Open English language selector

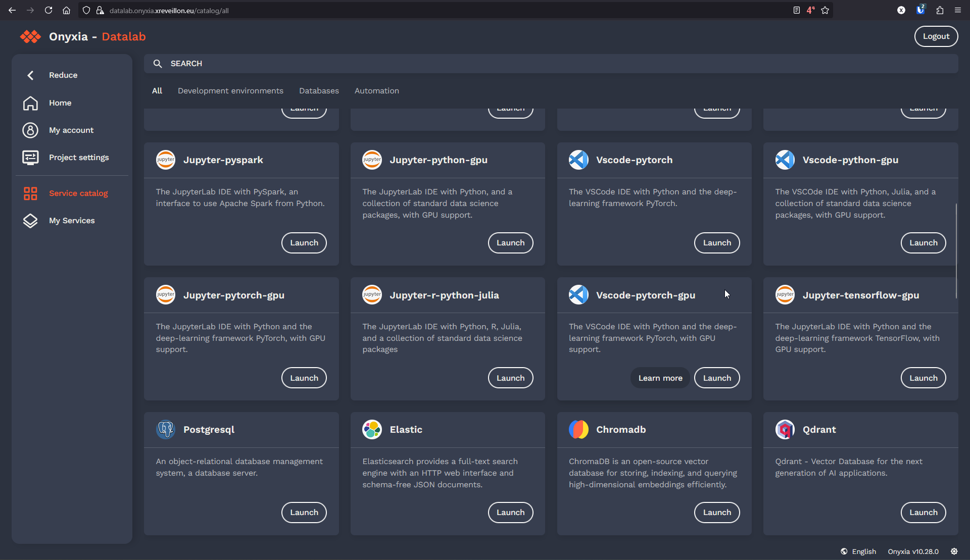858,551
